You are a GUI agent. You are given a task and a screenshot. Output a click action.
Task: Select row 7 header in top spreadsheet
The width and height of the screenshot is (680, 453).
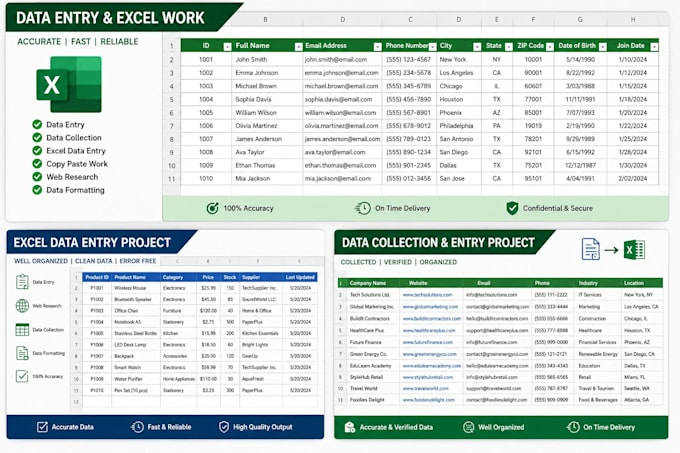tap(172, 126)
